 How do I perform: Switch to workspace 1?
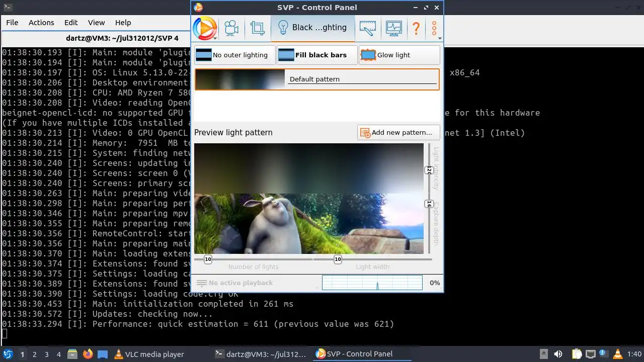point(22,354)
